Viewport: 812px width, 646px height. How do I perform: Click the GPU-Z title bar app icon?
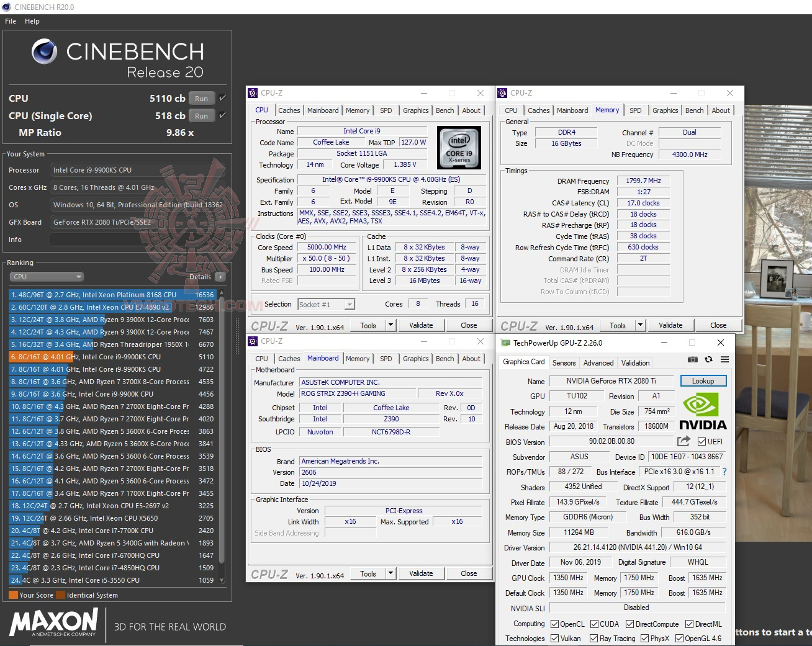pos(505,343)
